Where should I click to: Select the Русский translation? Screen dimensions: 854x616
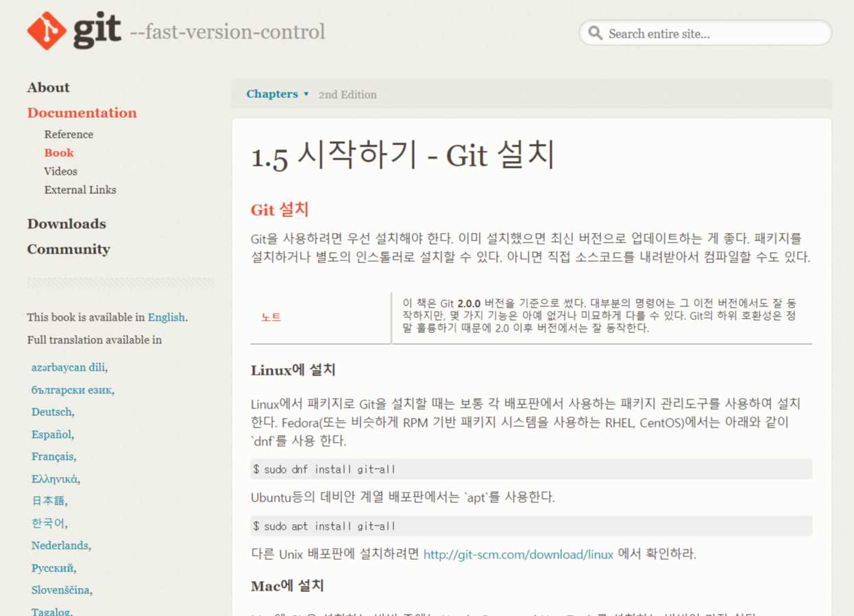pos(52,568)
